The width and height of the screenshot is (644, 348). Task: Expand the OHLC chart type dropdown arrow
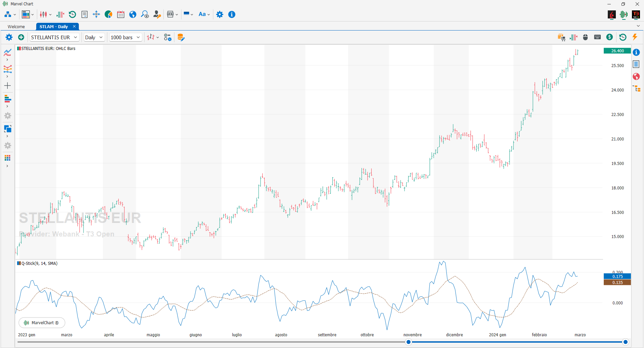(158, 38)
